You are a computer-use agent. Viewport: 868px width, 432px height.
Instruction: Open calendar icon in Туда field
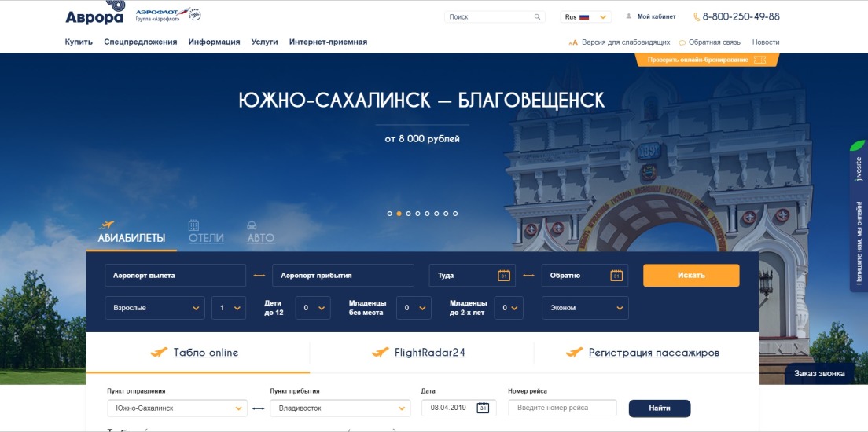(504, 276)
